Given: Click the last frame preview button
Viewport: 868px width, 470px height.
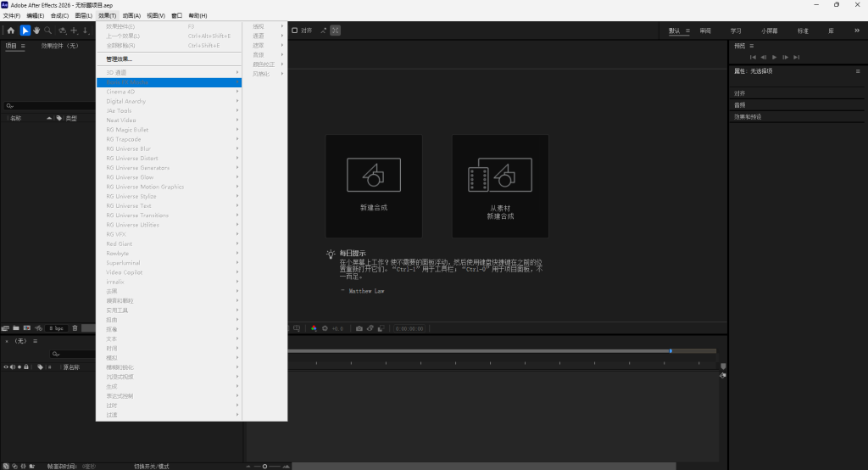Looking at the screenshot, I should click(796, 57).
